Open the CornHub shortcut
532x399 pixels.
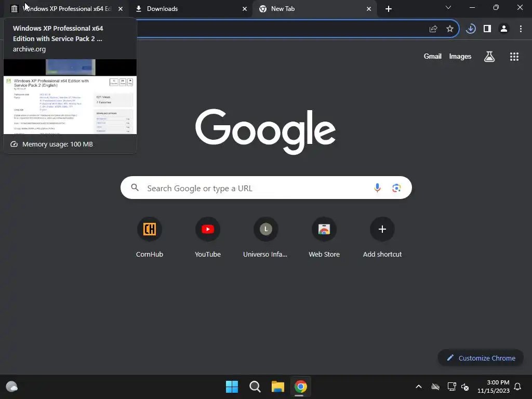click(150, 237)
